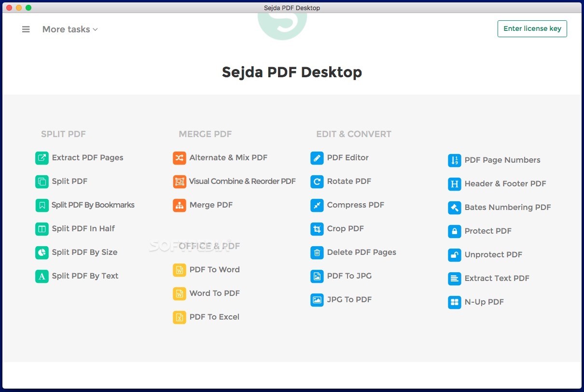Select the Split PDF By Size link
This screenshot has height=392, width=584.
click(x=84, y=252)
